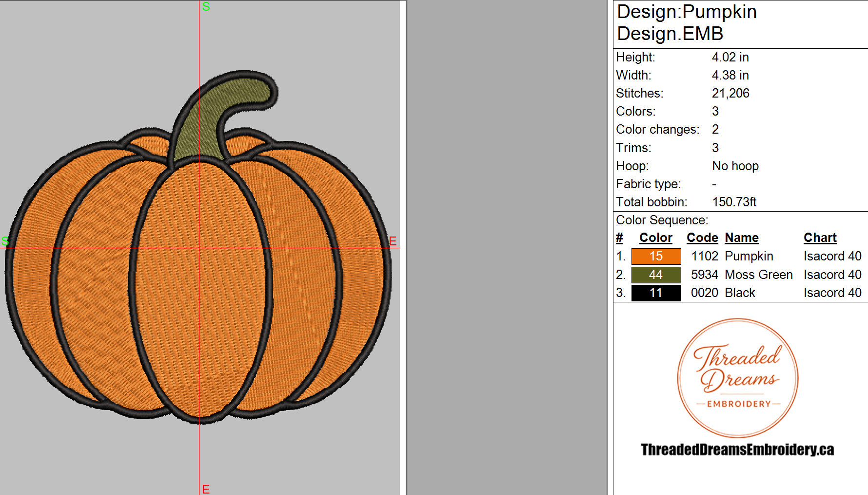Click the Threaded Dreams Embroidery circular logo
The image size is (868, 495).
point(737,378)
